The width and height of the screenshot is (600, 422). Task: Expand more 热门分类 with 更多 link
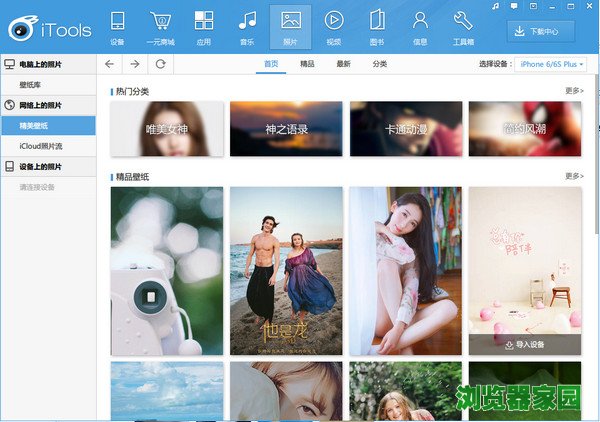coord(573,90)
